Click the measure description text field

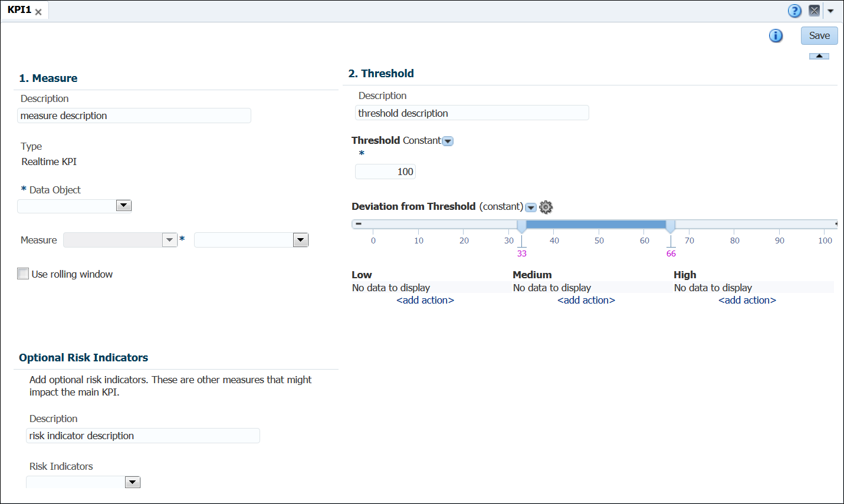[134, 116]
